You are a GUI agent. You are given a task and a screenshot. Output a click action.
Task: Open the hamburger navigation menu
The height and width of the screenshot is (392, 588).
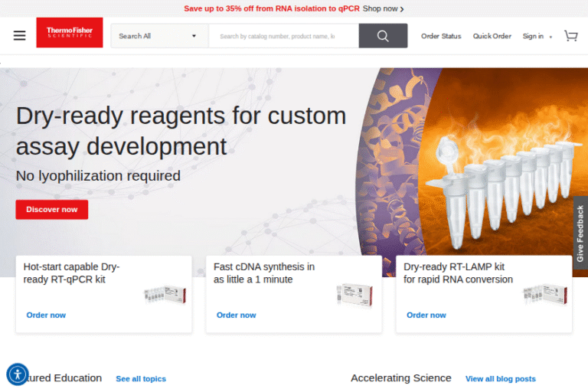[19, 36]
